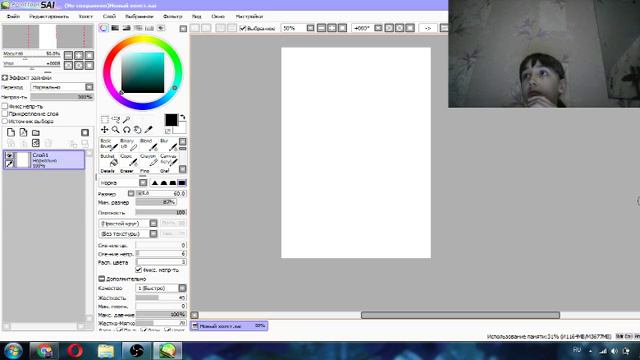The height and width of the screenshot is (360, 640).
Task: Toggle Фикс. непр-ть checkbox in brush settings
Action: click(x=138, y=270)
